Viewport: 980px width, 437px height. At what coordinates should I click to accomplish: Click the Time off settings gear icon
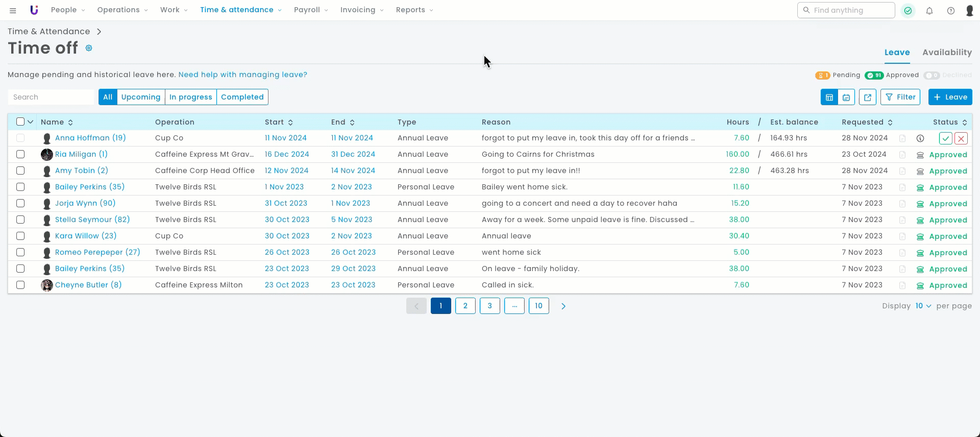89,48
